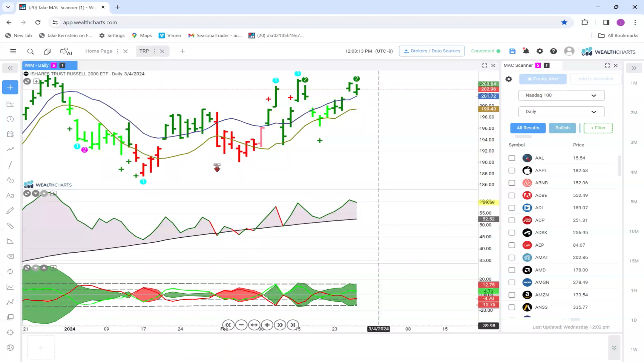Open the layouts windows icon
644x362 pixels.
(x=47, y=51)
